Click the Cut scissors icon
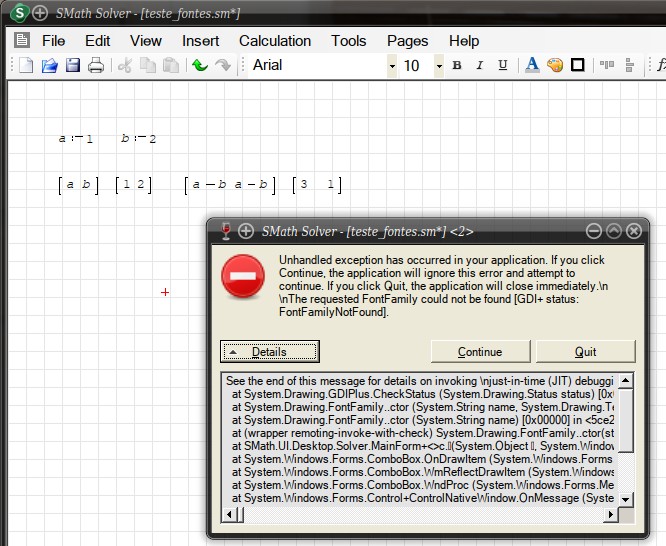Viewport: 666px width, 546px height. click(125, 66)
